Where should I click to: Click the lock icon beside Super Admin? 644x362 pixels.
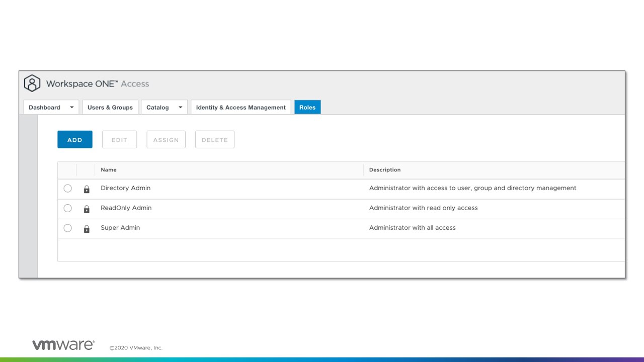pyautogui.click(x=87, y=229)
